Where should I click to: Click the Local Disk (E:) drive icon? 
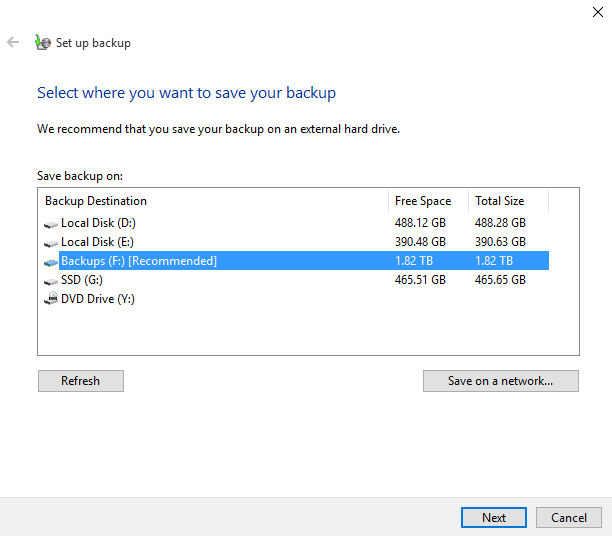pyautogui.click(x=51, y=242)
